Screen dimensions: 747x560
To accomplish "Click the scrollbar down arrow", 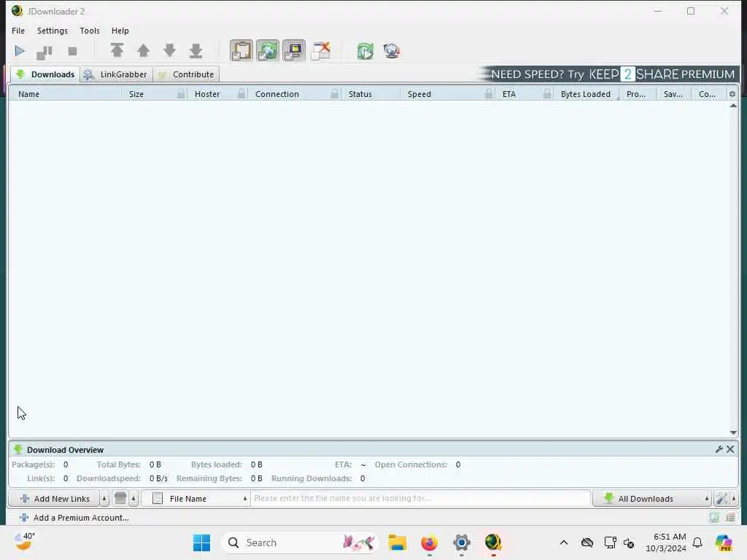I will click(733, 432).
